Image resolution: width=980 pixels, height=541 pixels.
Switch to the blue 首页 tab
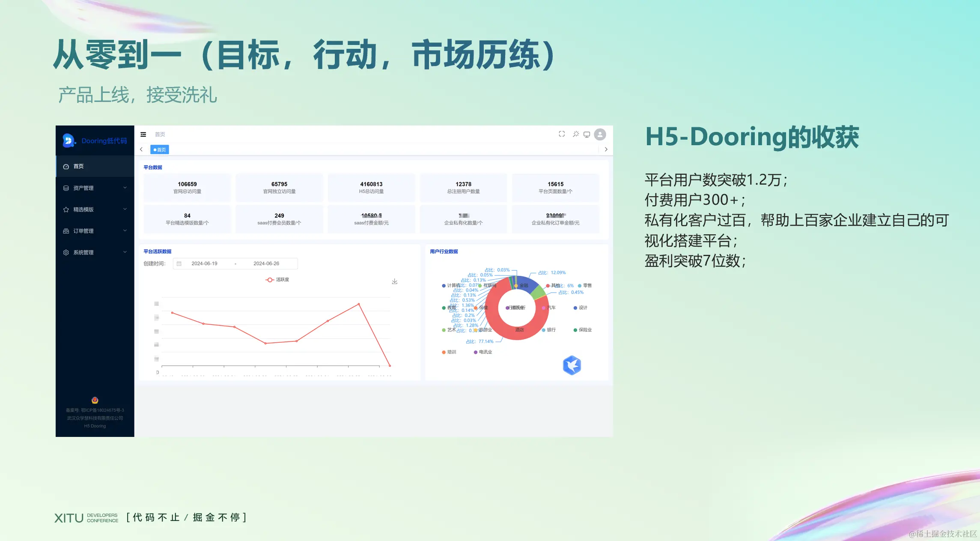[x=160, y=149]
